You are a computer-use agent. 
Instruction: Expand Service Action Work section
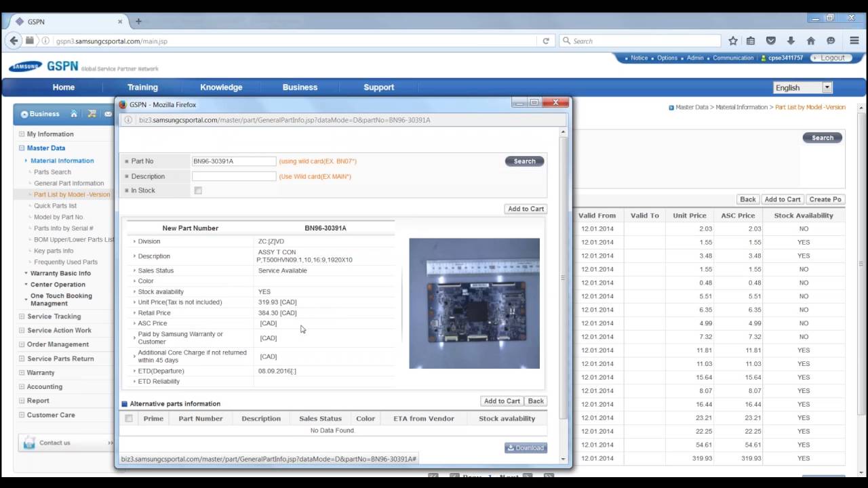22,330
